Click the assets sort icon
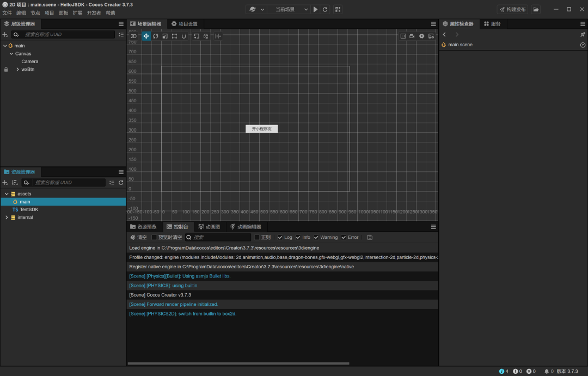 coord(15,183)
